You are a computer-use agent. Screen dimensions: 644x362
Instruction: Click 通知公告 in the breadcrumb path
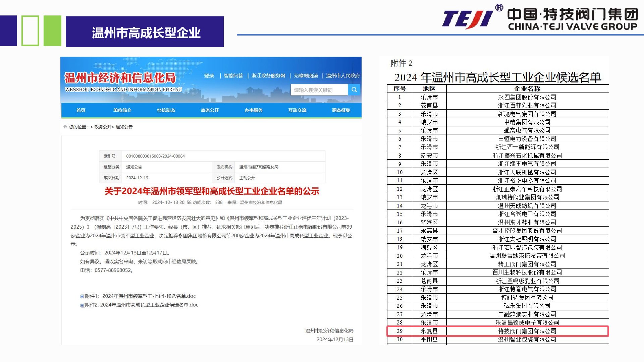(124, 127)
